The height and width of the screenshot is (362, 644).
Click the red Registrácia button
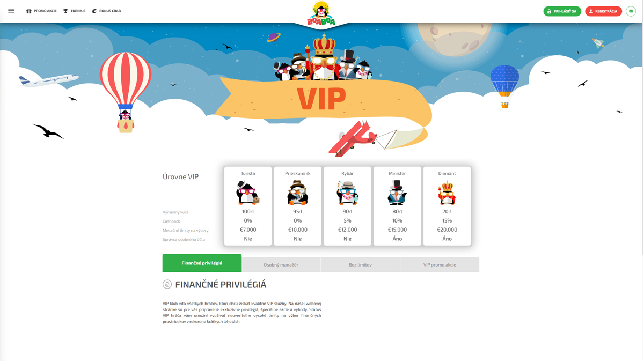(x=603, y=11)
